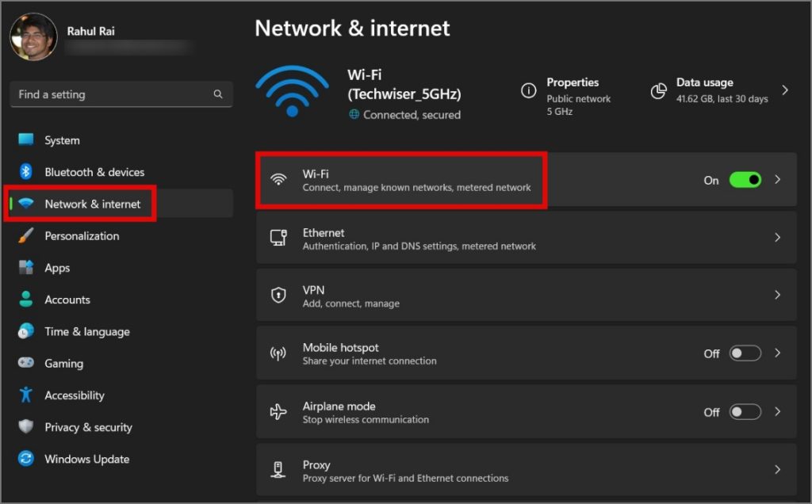Go to Windows Update section

(x=86, y=459)
